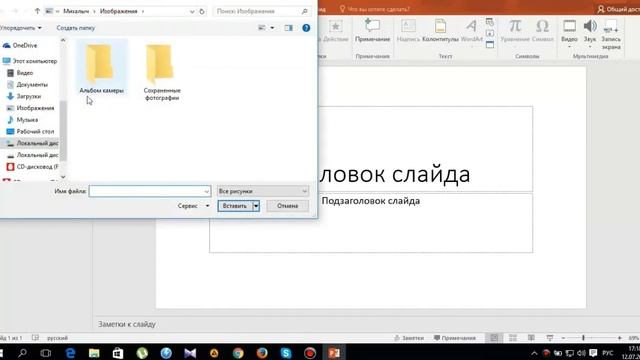
Task: Open Рабочий стол in the sidebar
Action: click(x=31, y=131)
